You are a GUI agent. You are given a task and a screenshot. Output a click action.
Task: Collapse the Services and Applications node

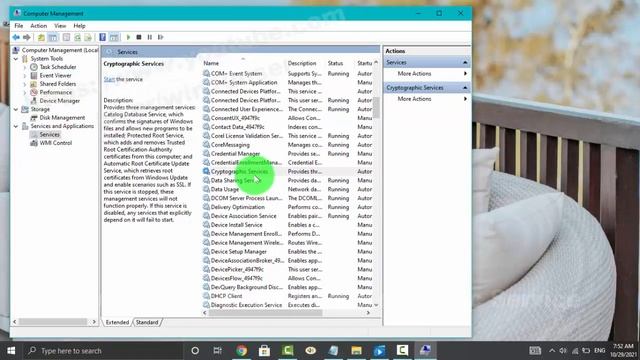pyautogui.click(x=16, y=126)
